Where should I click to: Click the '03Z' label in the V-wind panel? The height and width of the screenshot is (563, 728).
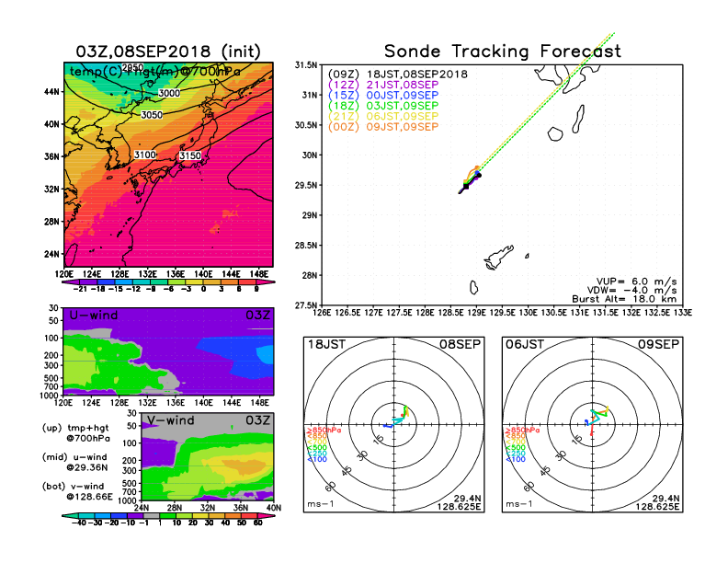coord(257,420)
